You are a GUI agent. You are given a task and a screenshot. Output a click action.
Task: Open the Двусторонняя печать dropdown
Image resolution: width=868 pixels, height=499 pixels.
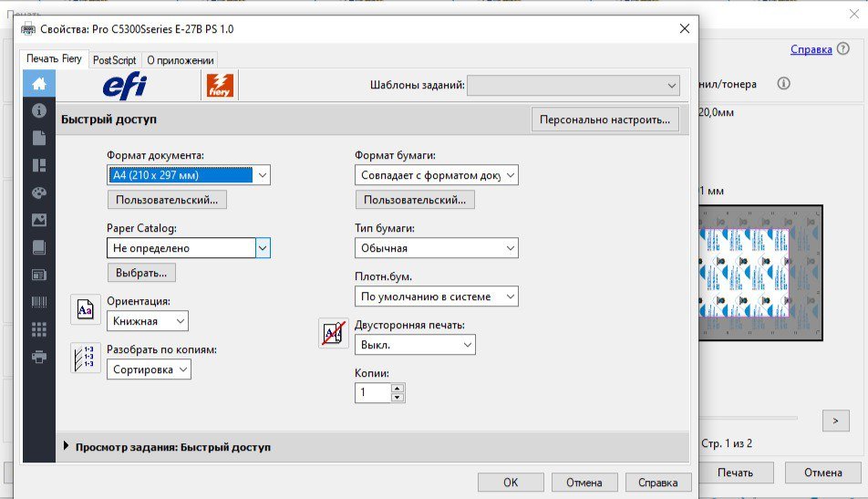coord(415,345)
